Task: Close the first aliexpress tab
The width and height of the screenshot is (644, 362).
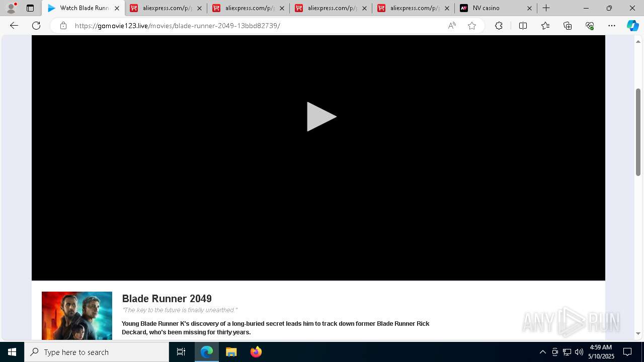Action: pyautogui.click(x=199, y=8)
